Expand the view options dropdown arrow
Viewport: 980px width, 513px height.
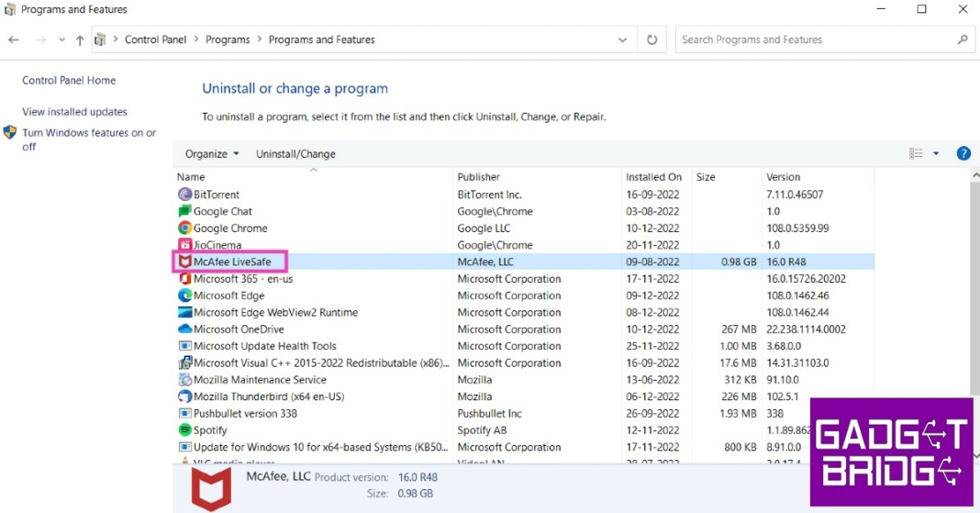[x=936, y=153]
